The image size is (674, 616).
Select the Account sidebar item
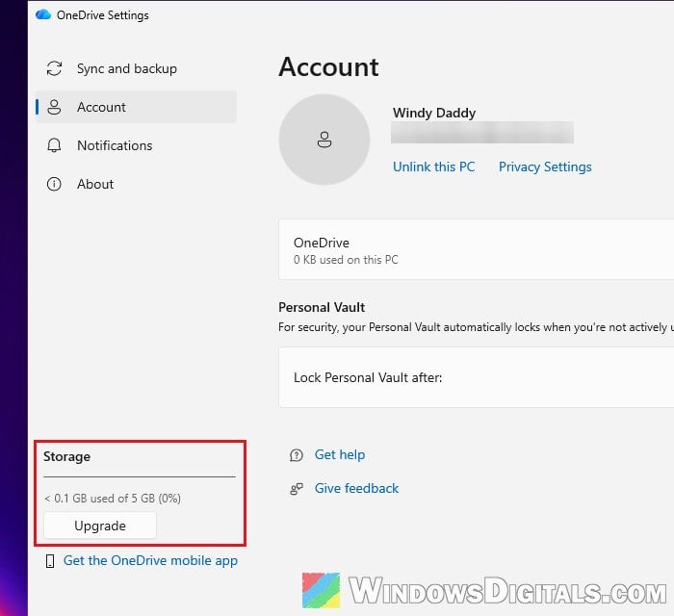click(x=136, y=107)
